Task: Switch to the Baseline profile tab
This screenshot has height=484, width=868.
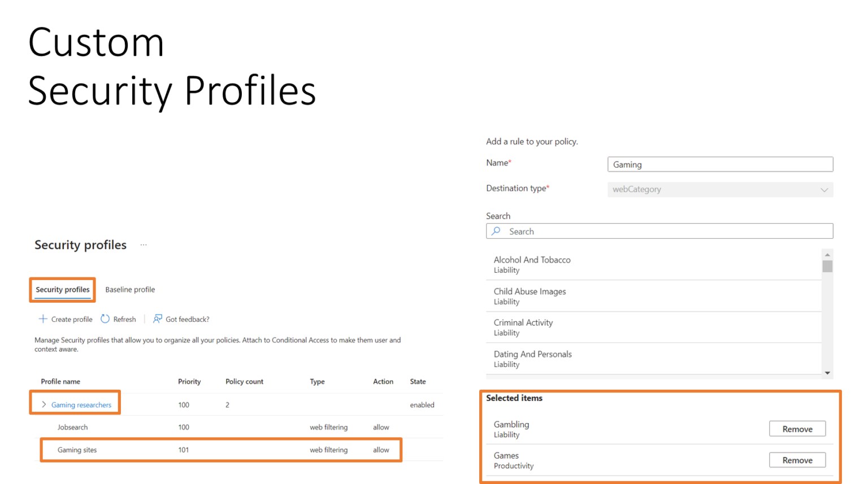Action: click(x=130, y=289)
